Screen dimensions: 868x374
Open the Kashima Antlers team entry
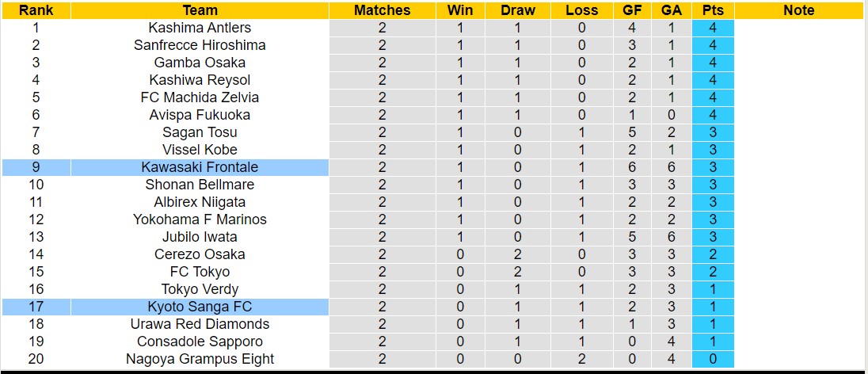[x=200, y=28]
